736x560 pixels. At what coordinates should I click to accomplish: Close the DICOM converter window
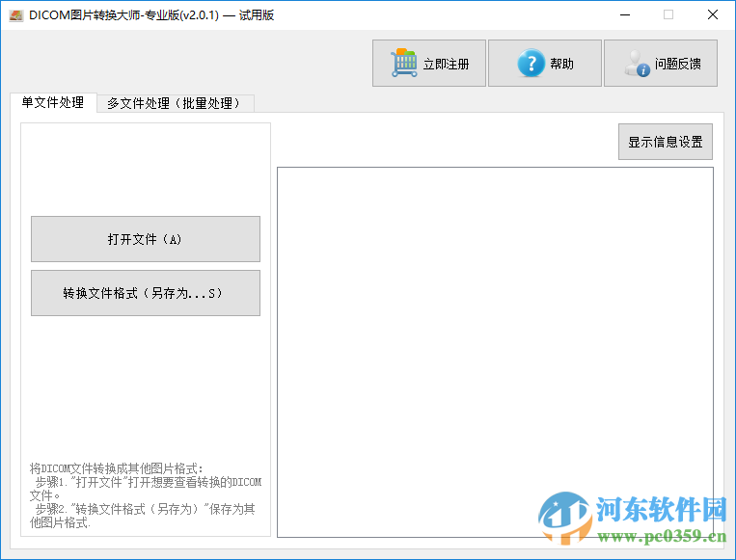(x=713, y=15)
